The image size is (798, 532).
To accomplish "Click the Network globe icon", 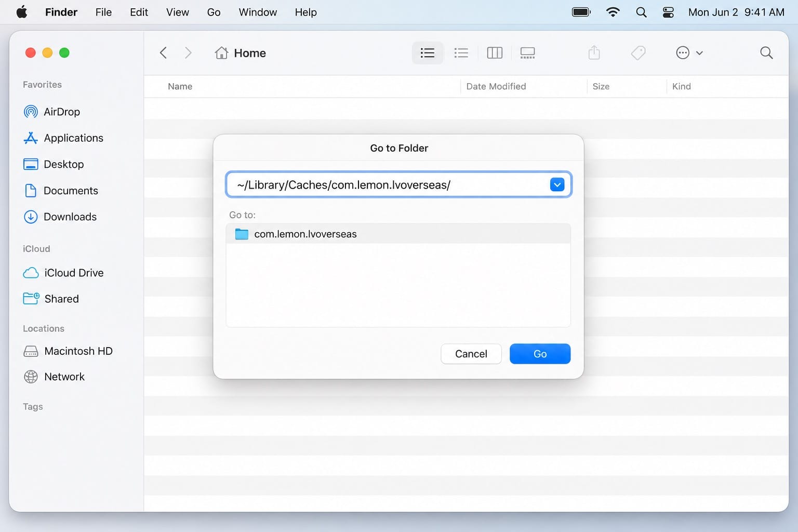I will (x=31, y=377).
